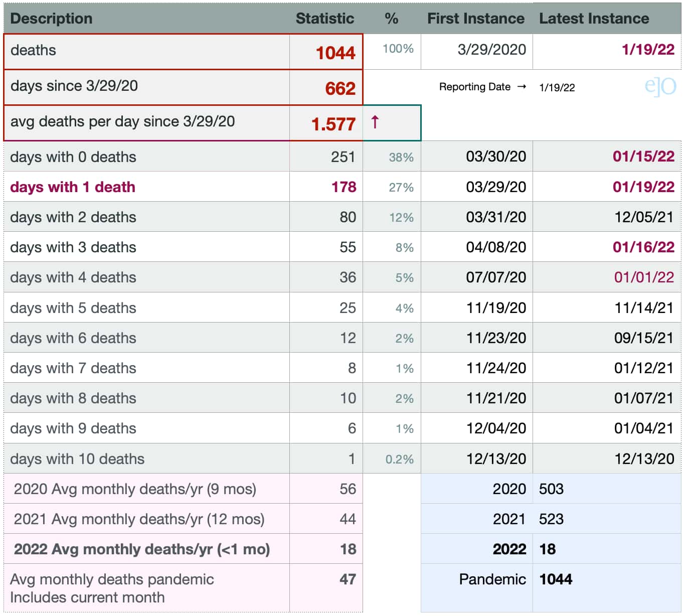Click the 44 monthly average value
The width and height of the screenshot is (686, 616).
coord(348,519)
